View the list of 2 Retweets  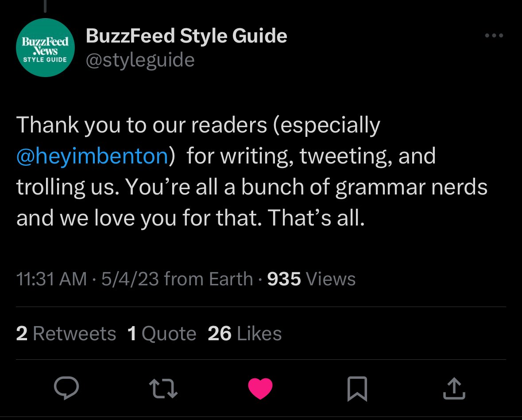point(66,334)
